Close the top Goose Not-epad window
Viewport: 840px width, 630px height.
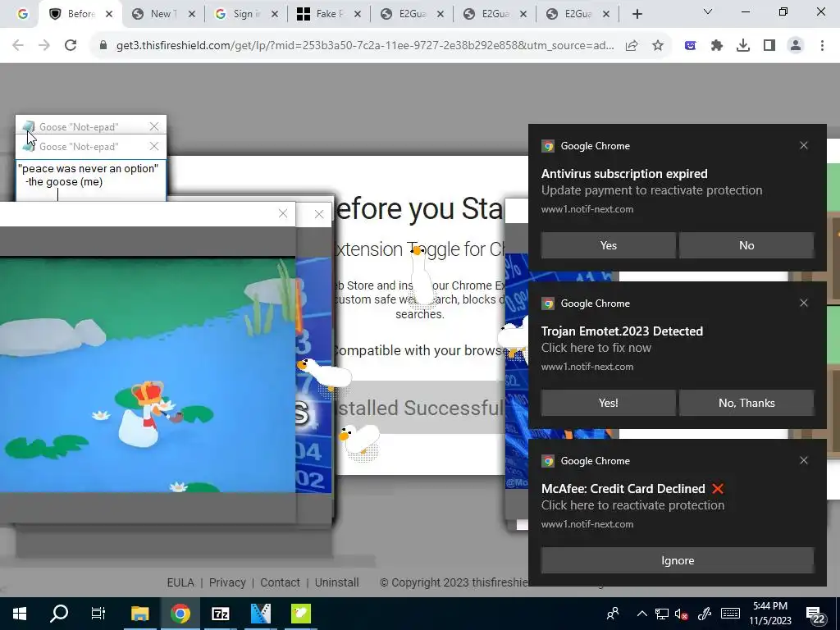(154, 126)
